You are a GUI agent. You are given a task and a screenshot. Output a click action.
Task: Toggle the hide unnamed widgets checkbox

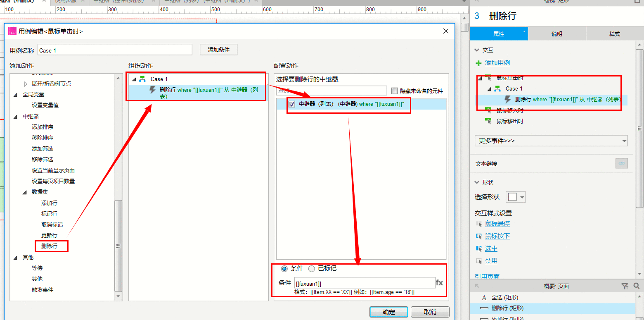point(394,91)
